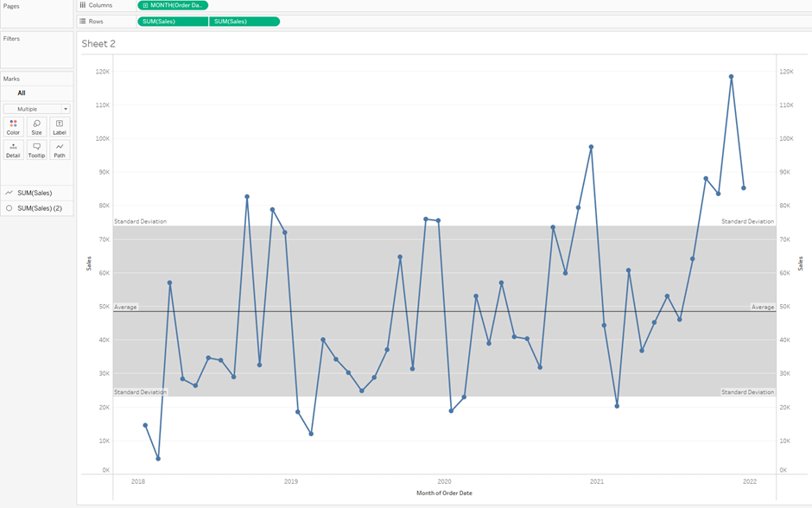Image resolution: width=812 pixels, height=508 pixels.
Task: Open the Label marks card button
Action: pyautogui.click(x=60, y=127)
